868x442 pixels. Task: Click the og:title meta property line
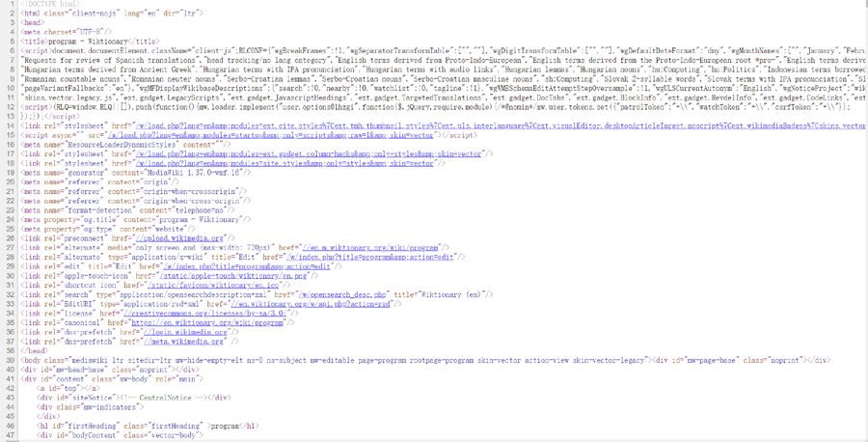136,220
